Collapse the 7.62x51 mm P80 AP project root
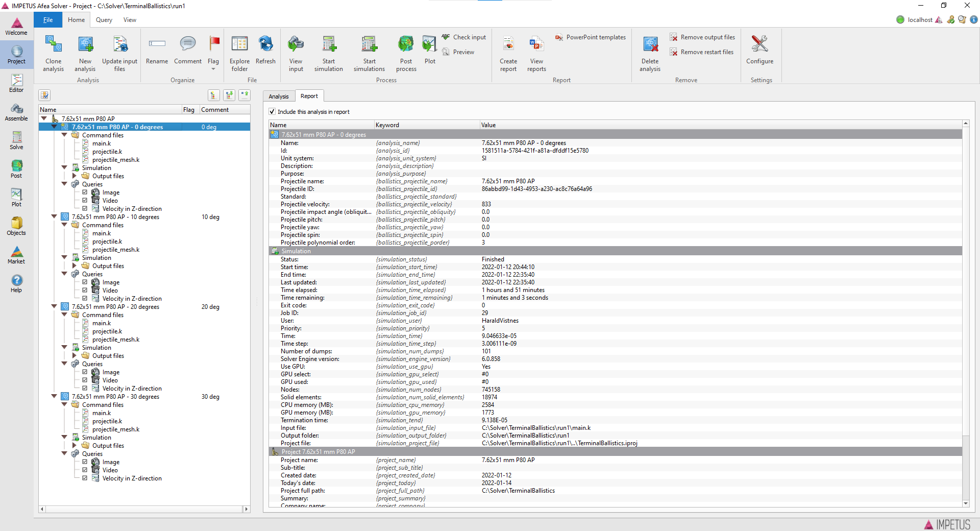Viewport: 980px width, 531px height. pos(44,118)
